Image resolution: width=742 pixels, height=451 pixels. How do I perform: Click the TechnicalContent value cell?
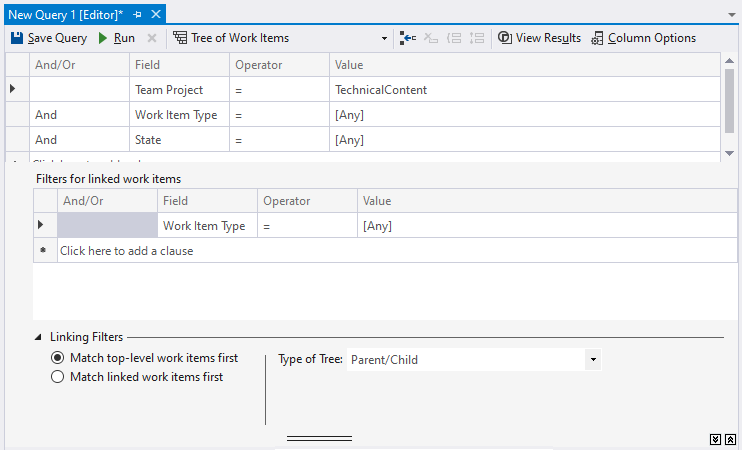[381, 90]
